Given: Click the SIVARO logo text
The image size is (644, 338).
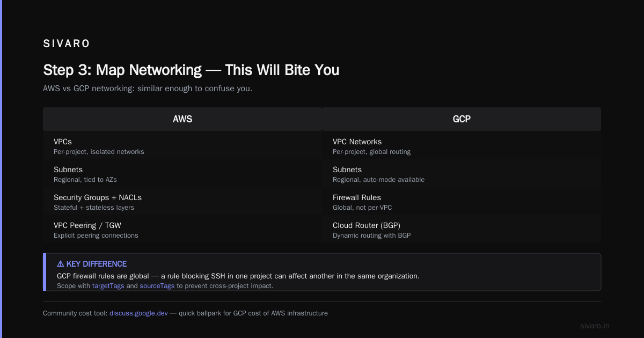Looking at the screenshot, I should pyautogui.click(x=67, y=44).
